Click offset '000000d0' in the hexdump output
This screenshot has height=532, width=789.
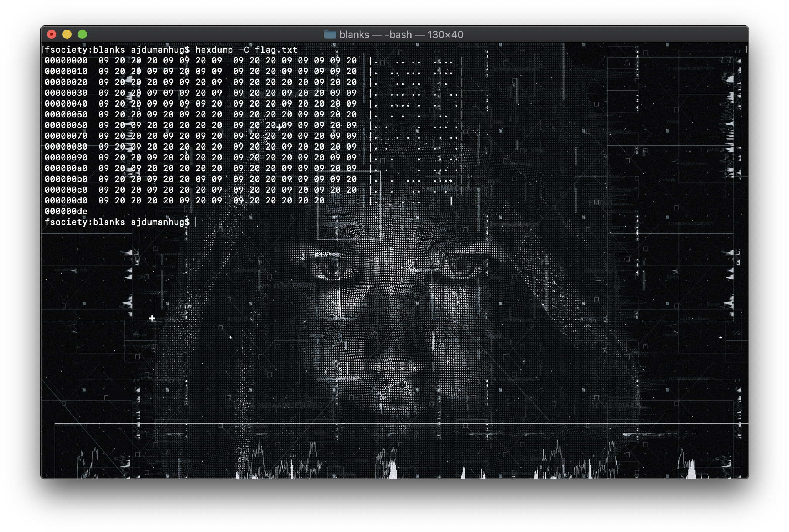point(66,201)
